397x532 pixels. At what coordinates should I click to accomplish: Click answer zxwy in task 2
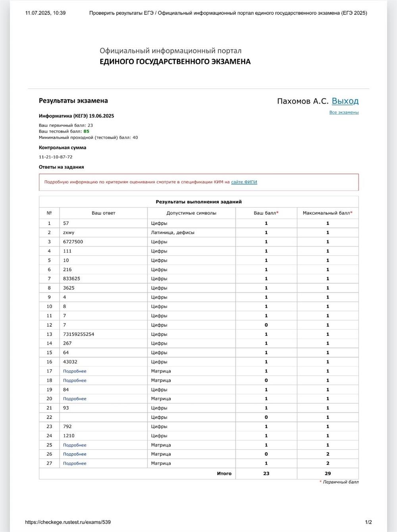pyautogui.click(x=69, y=233)
